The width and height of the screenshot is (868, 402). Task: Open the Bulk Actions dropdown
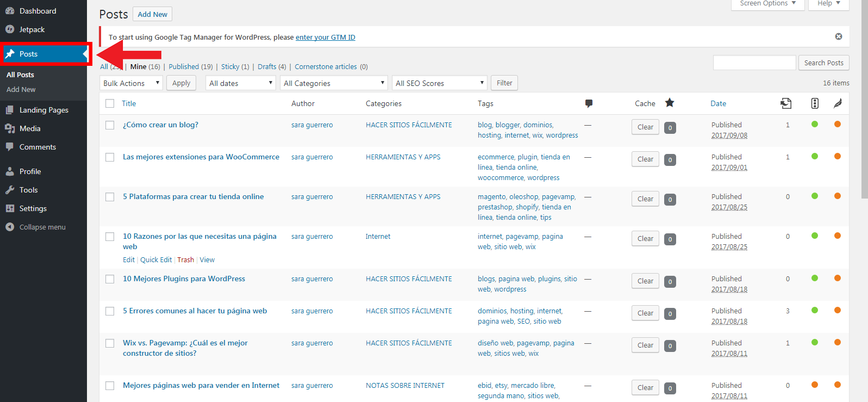pos(131,83)
